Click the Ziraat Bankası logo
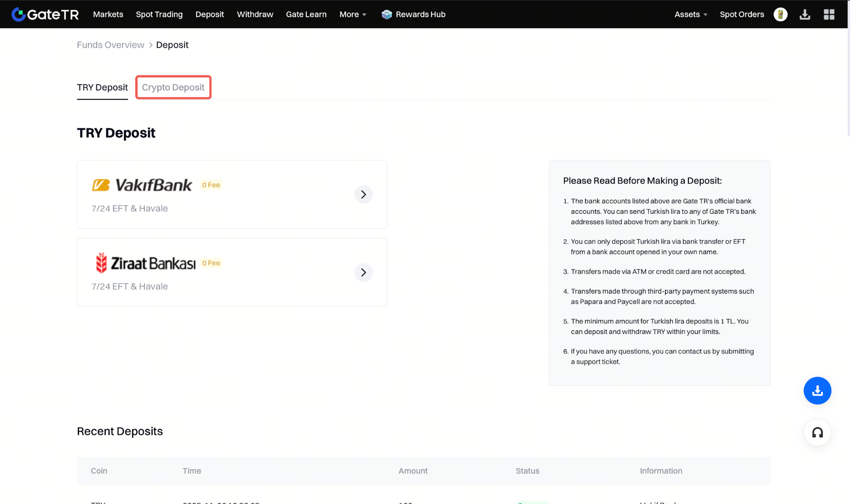The image size is (850, 504). pos(145,263)
